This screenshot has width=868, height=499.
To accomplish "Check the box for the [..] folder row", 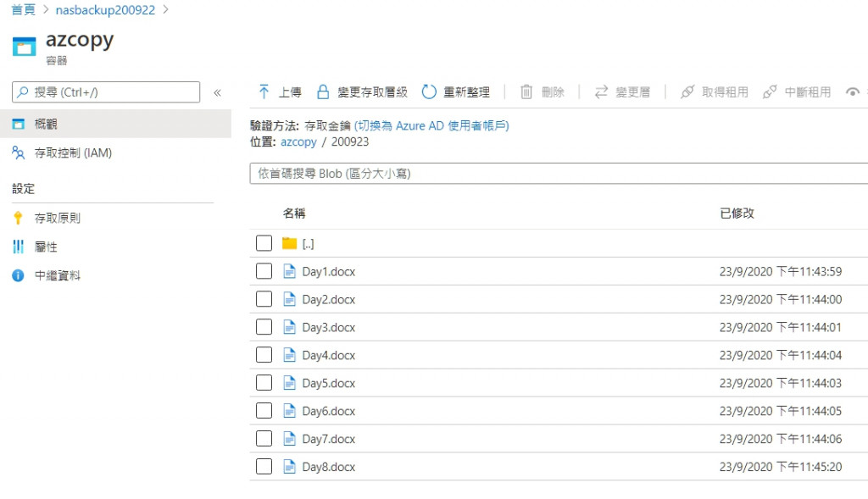I will 264,243.
